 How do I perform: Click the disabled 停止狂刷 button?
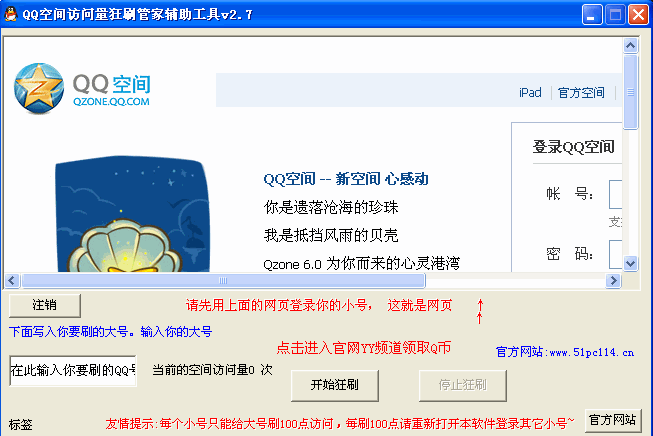[x=463, y=385]
